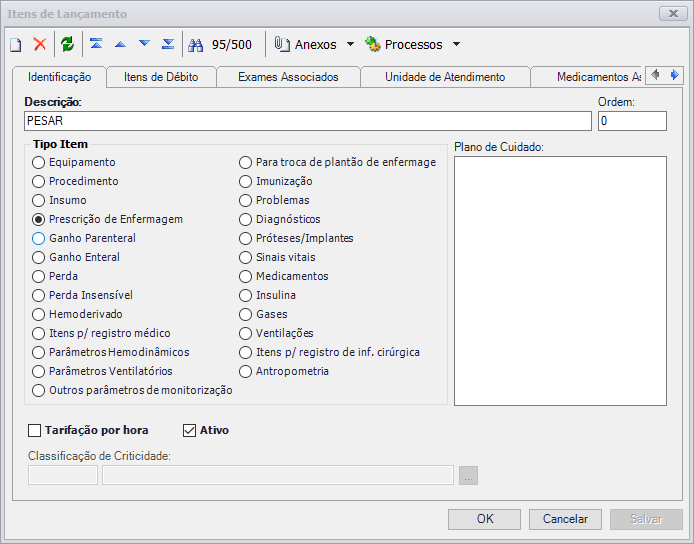
Task: Switch to the Identificação tab
Action: pyautogui.click(x=59, y=77)
